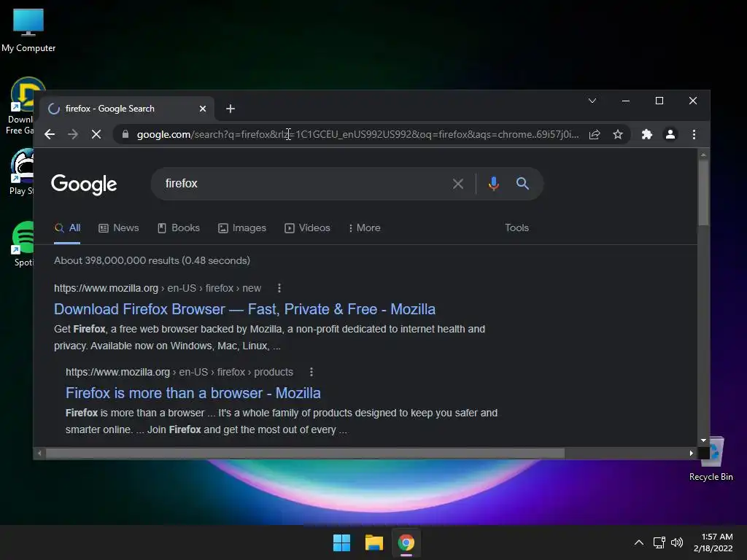Open the Extensions puzzle piece icon
The image size is (747, 560).
(646, 134)
